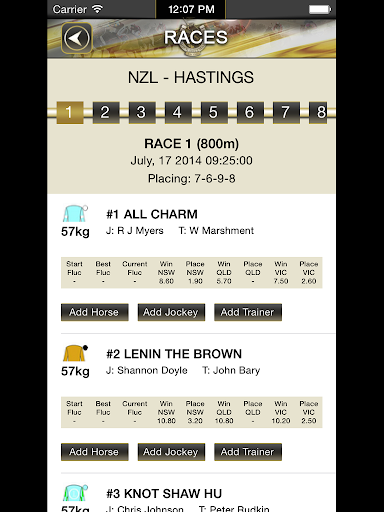Add Horse for All Charm
Screen dimensions: 384x512
[x=95, y=312]
